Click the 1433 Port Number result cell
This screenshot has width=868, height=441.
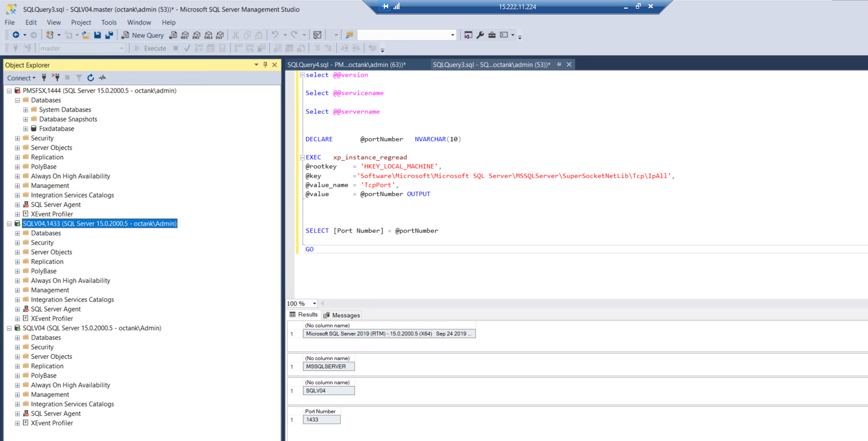[322, 419]
